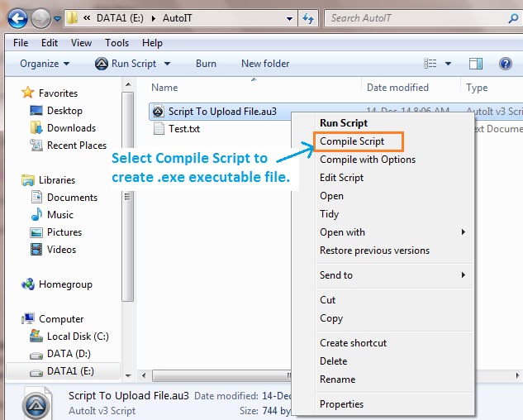Click the Forward navigation arrow
523x420 pixels.
40,18
